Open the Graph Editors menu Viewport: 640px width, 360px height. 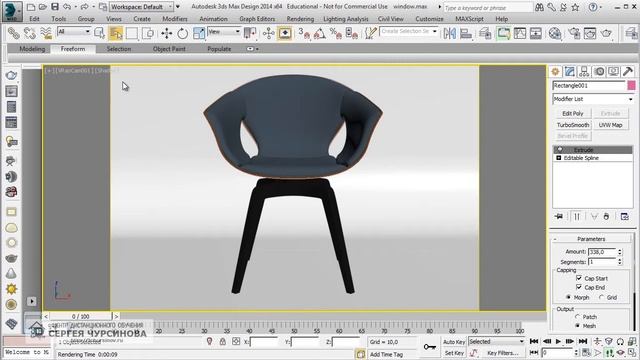(257, 19)
